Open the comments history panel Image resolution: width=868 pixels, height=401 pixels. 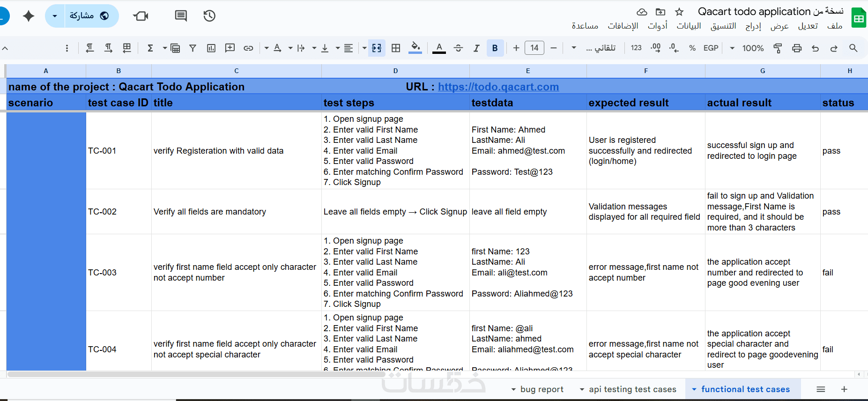tap(181, 16)
